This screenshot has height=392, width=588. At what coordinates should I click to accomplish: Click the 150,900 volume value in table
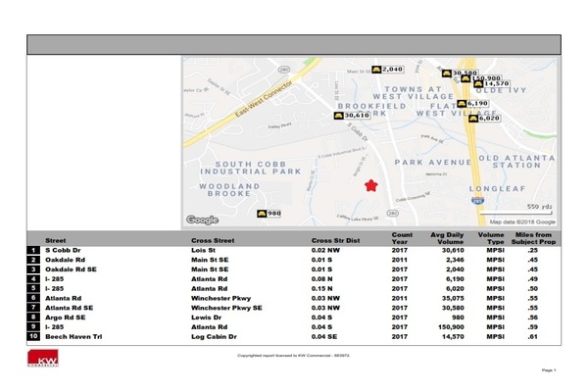[x=447, y=326]
